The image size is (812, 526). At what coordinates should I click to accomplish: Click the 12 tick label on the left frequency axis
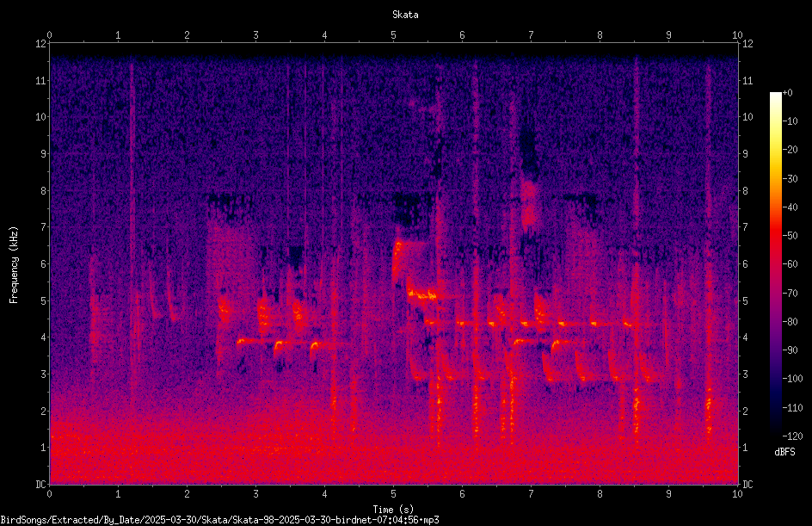(40, 44)
